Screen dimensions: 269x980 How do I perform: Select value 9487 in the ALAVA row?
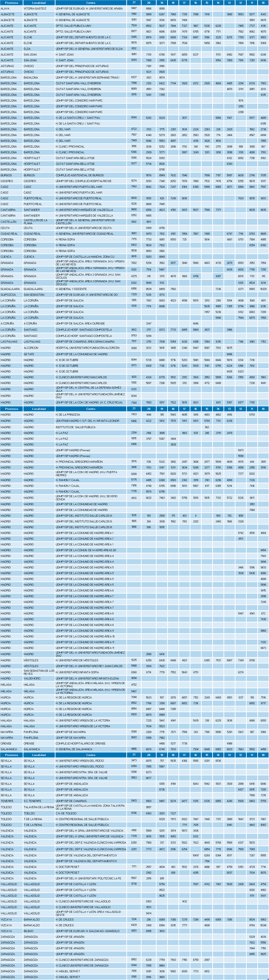(x=134, y=8)
